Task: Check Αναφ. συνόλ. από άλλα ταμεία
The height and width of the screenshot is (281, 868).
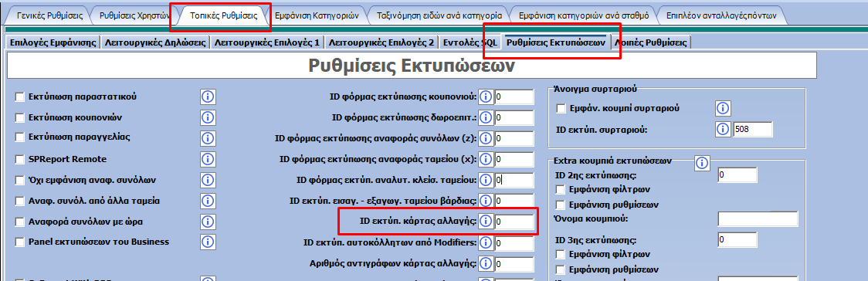Action: [x=20, y=201]
